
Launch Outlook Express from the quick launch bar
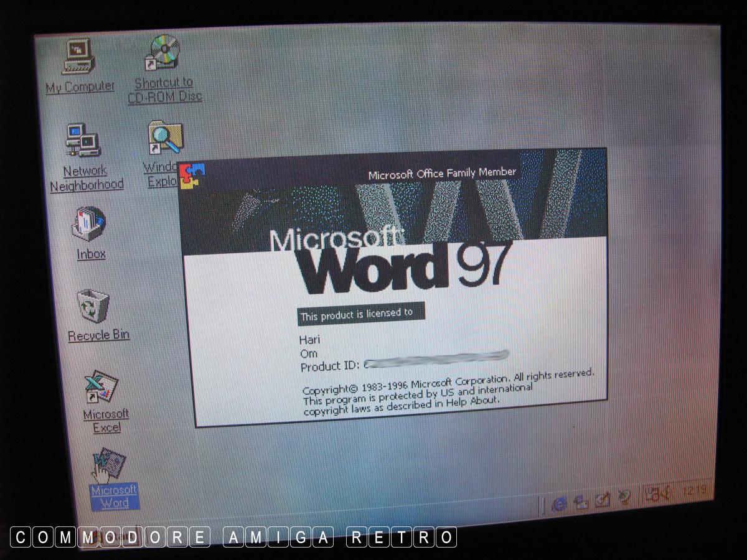[581, 502]
